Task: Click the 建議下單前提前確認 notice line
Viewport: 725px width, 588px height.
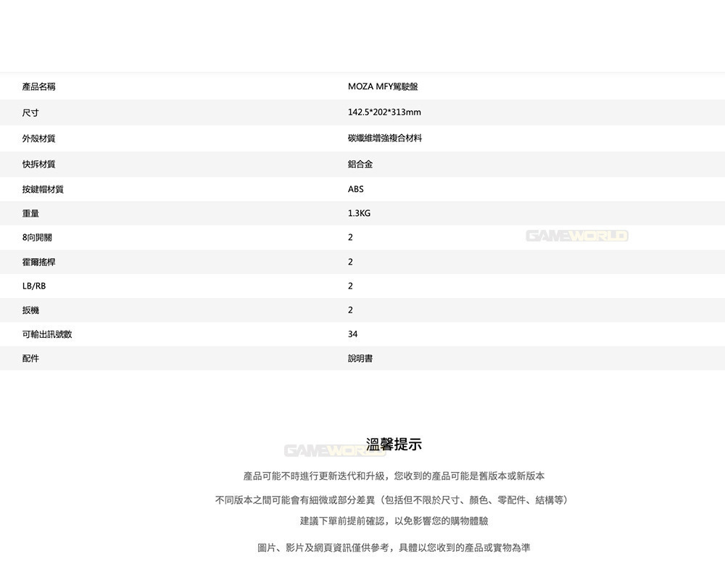Action: pos(394,521)
